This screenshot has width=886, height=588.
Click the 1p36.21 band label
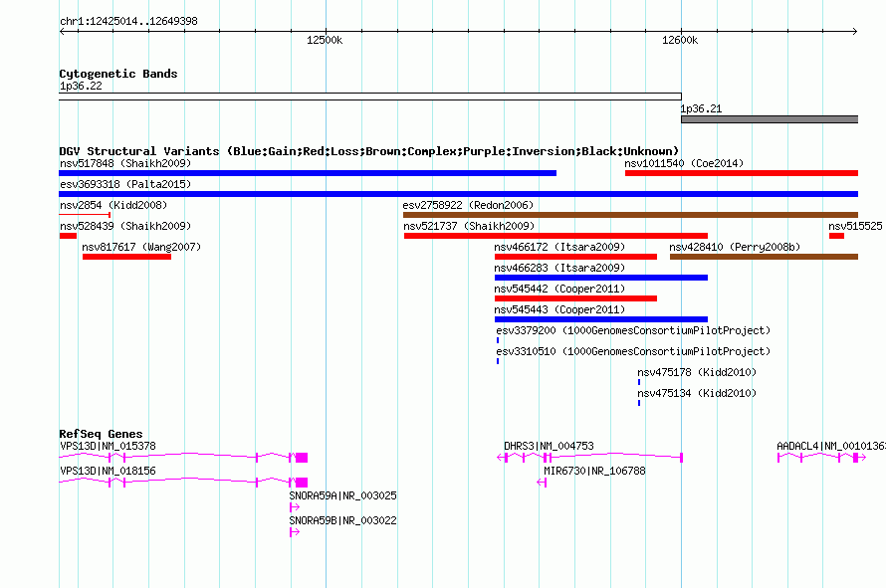(x=701, y=109)
